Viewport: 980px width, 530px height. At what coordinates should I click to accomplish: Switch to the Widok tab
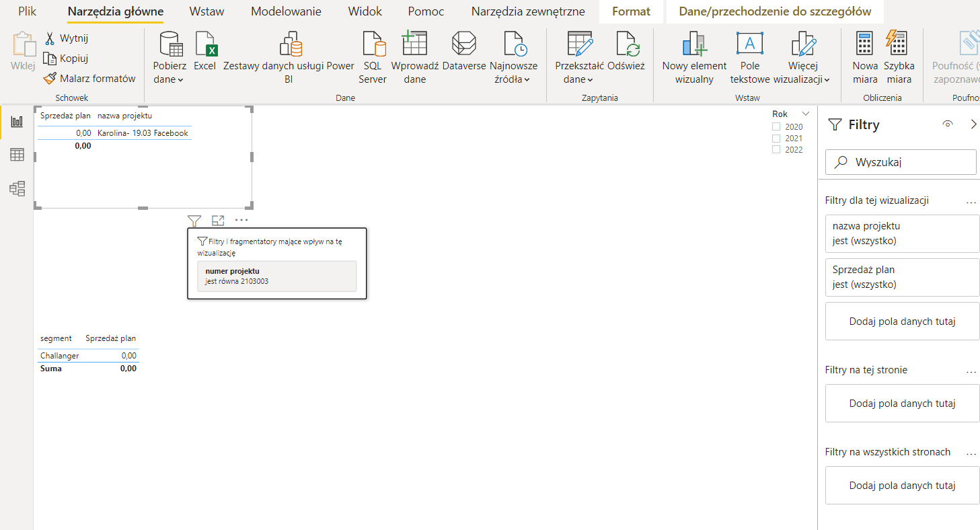point(365,11)
